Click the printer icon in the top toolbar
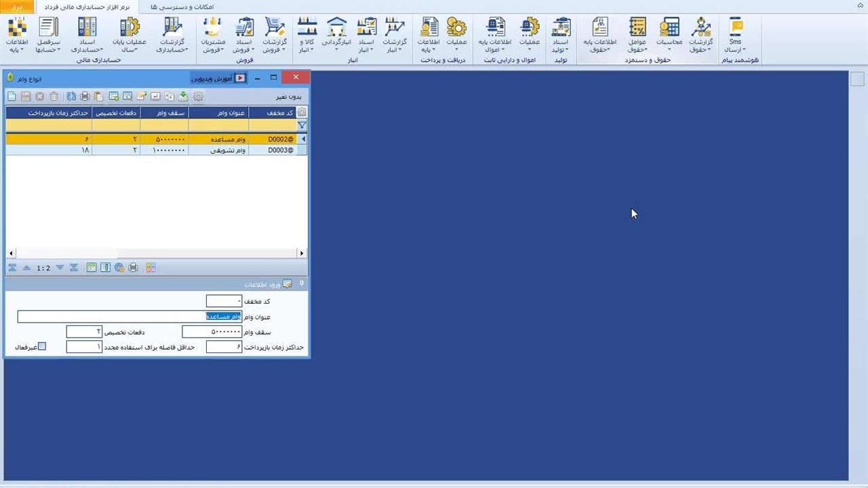 click(85, 97)
